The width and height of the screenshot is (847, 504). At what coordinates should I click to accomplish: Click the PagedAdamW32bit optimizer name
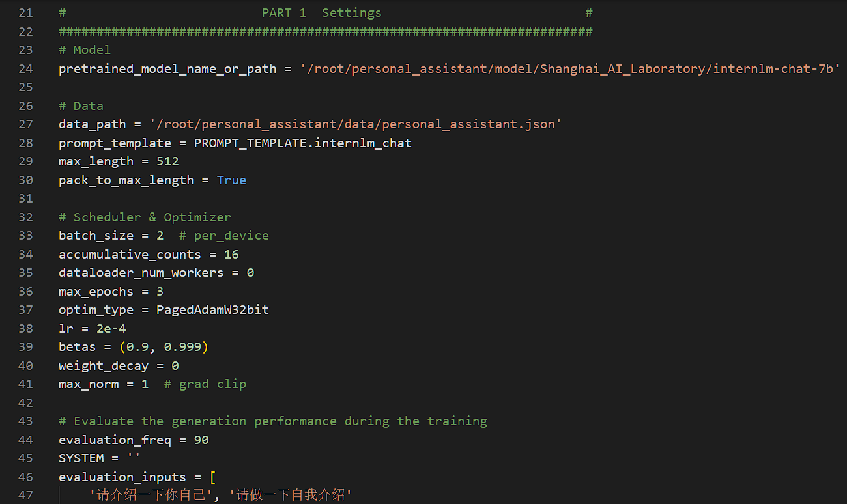212,310
